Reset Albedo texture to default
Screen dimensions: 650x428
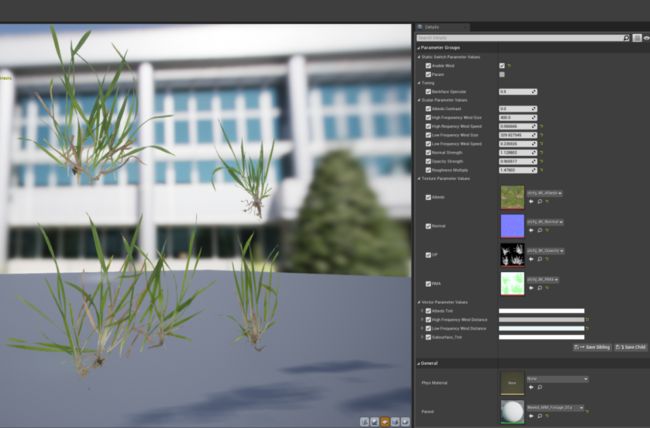tap(547, 202)
